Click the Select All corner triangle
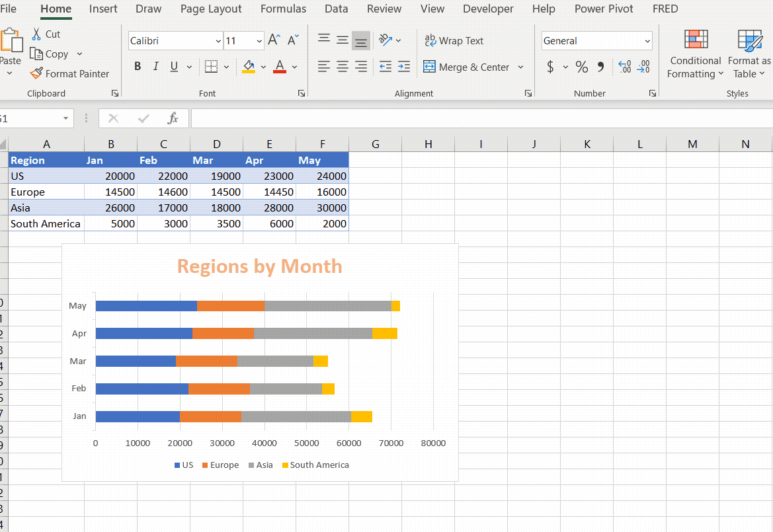The width and height of the screenshot is (773, 532). (3, 144)
